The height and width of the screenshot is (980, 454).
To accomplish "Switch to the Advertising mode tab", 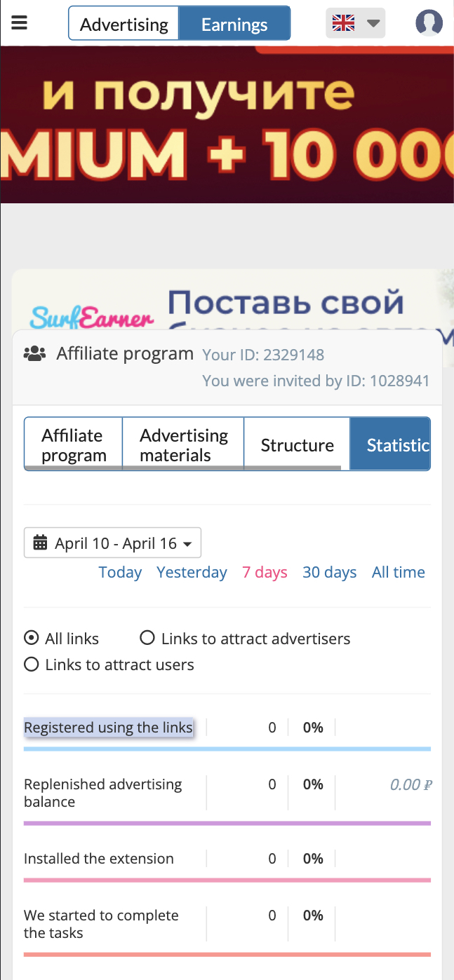I will click(x=124, y=25).
